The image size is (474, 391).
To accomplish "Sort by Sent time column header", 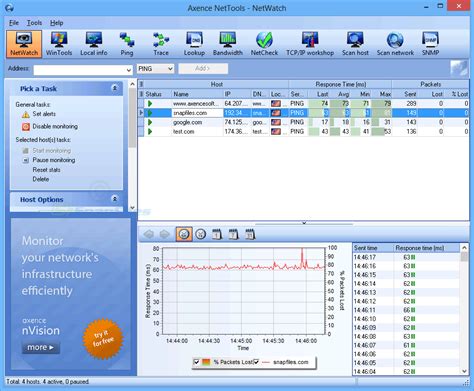I will 373,248.
